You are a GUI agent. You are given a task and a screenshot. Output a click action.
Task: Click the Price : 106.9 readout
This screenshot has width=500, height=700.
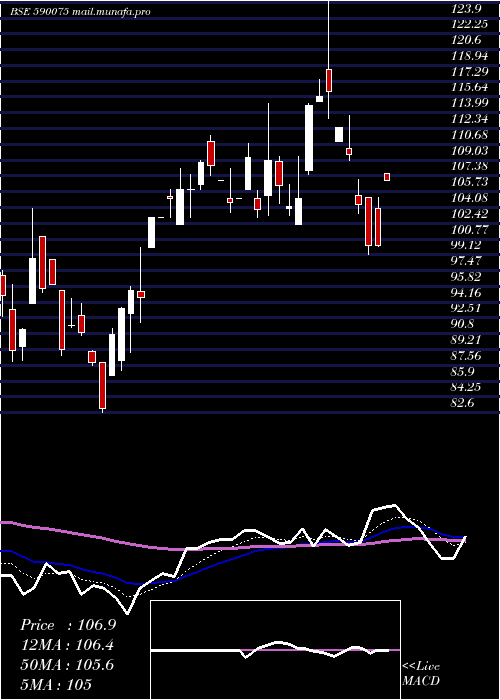pos(68,625)
